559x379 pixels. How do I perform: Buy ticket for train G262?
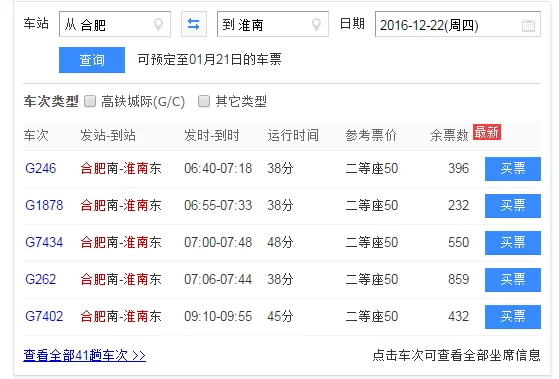coord(513,280)
